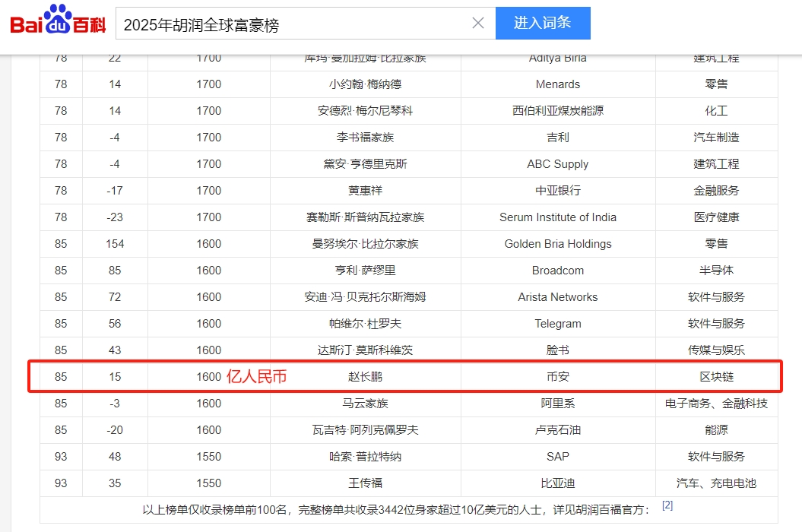
Task: Click the company cell 吉利
Action: point(557,138)
